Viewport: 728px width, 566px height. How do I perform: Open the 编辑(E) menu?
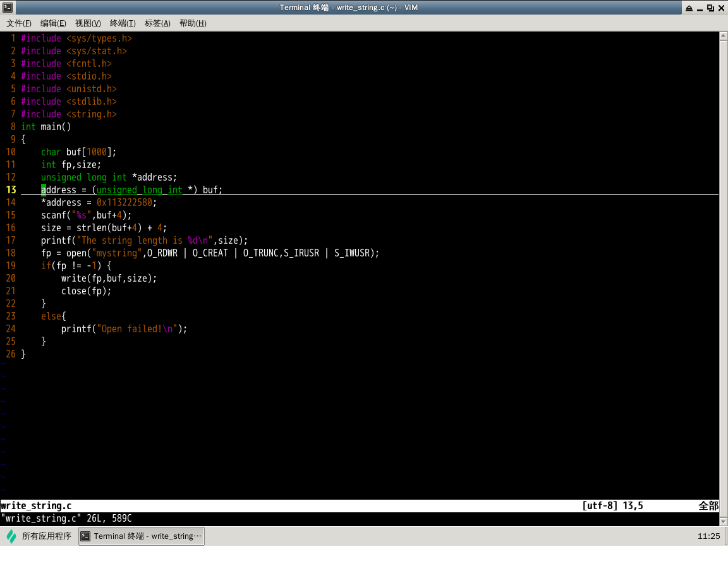coord(53,23)
